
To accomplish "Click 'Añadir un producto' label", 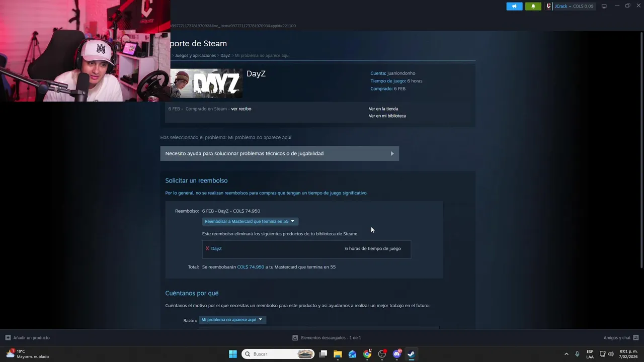I will (32, 338).
